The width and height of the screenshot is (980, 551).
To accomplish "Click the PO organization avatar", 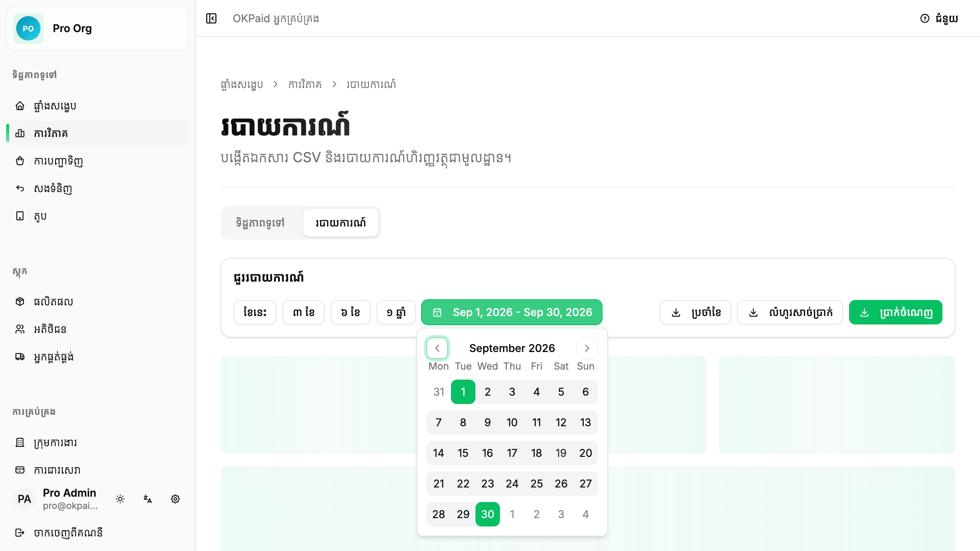I will click(x=28, y=28).
